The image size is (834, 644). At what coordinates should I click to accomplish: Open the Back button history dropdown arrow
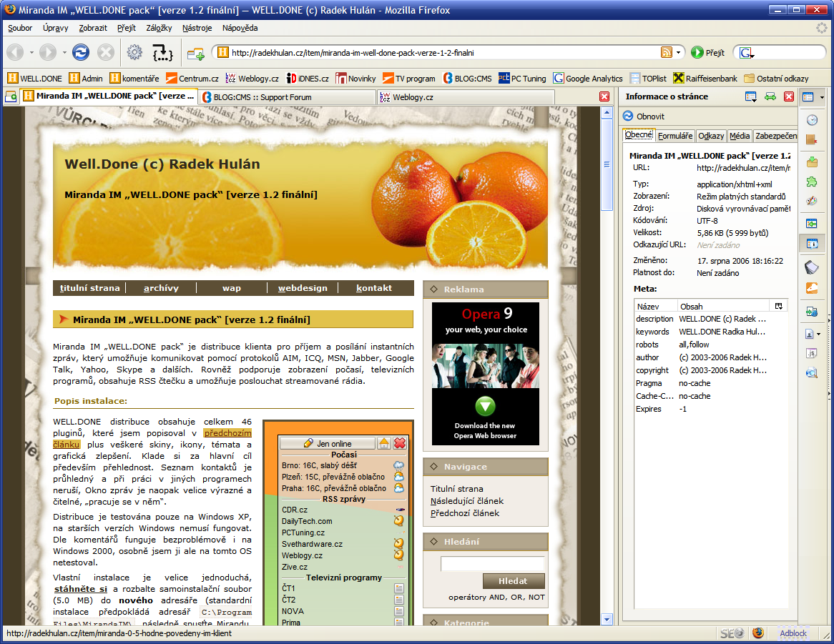[x=31, y=53]
